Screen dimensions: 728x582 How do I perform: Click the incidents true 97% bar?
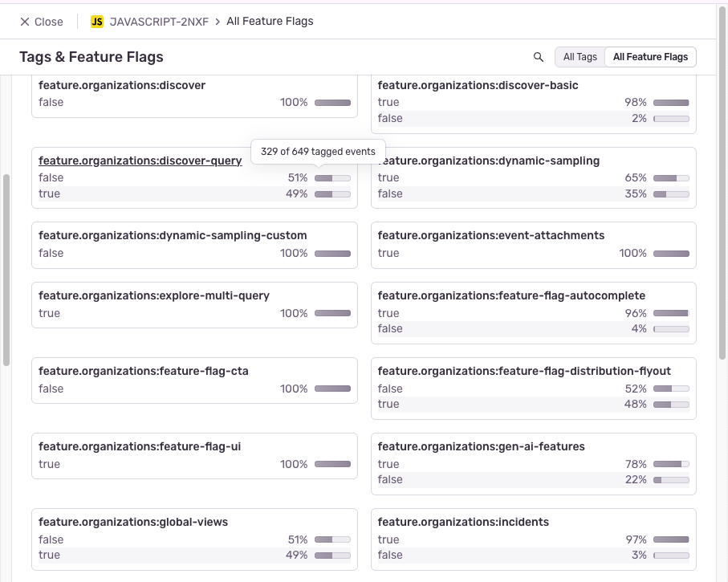pos(671,539)
